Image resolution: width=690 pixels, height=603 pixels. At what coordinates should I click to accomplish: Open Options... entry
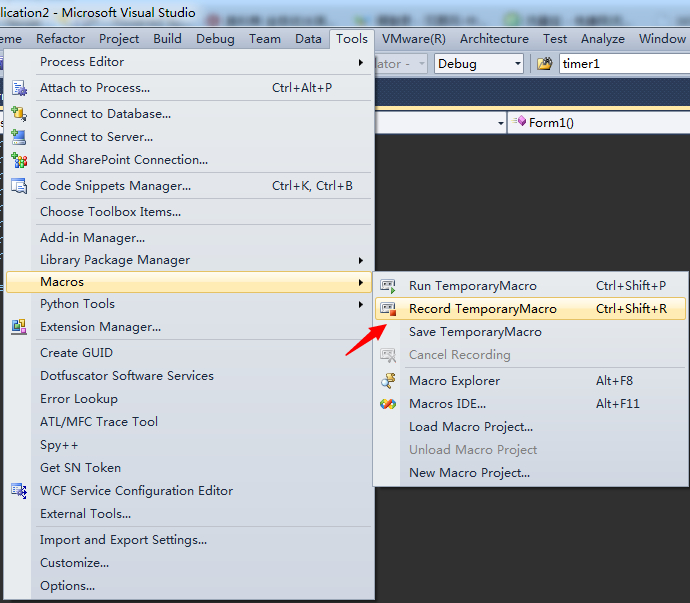pyautogui.click(x=188, y=586)
